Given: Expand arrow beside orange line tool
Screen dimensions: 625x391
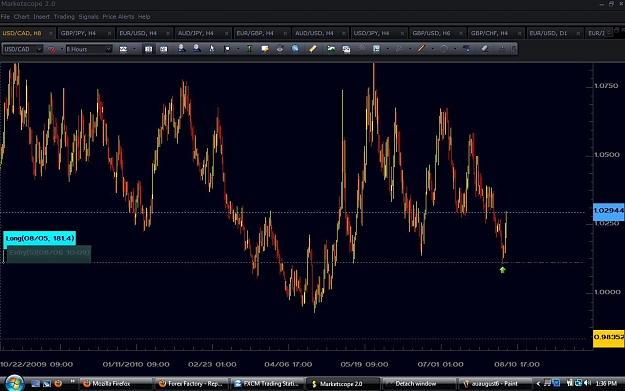Looking at the screenshot, I should (x=432, y=49).
